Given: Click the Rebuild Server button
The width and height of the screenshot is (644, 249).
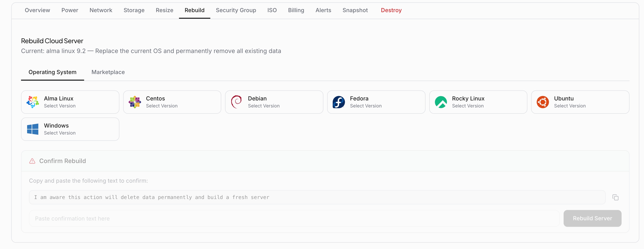Looking at the screenshot, I should tap(593, 218).
